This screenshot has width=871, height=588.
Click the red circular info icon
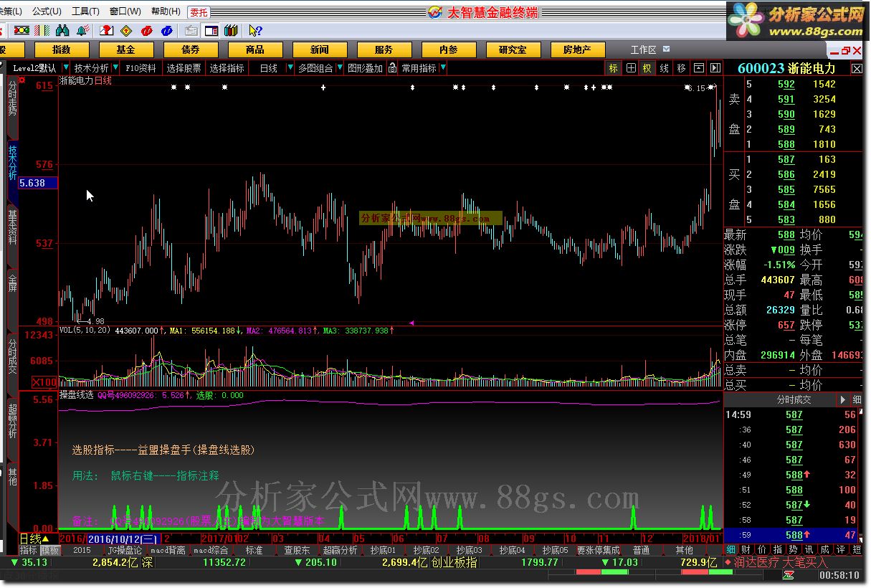(x=147, y=30)
